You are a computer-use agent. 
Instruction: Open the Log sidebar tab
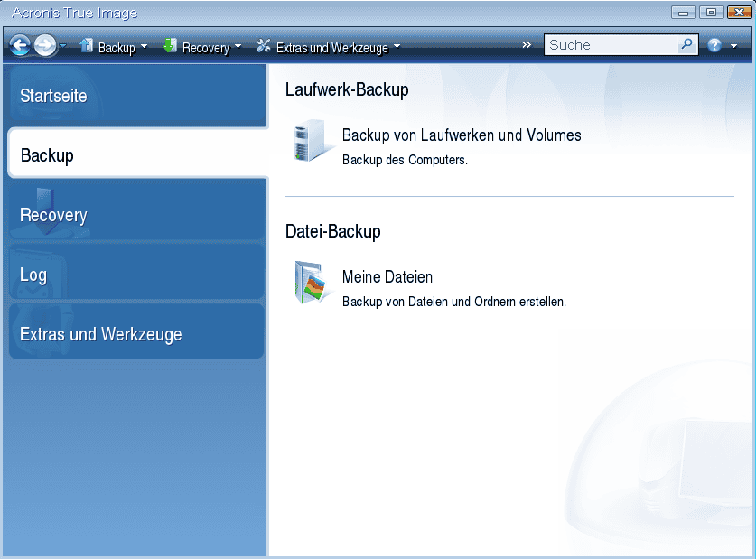(x=136, y=272)
